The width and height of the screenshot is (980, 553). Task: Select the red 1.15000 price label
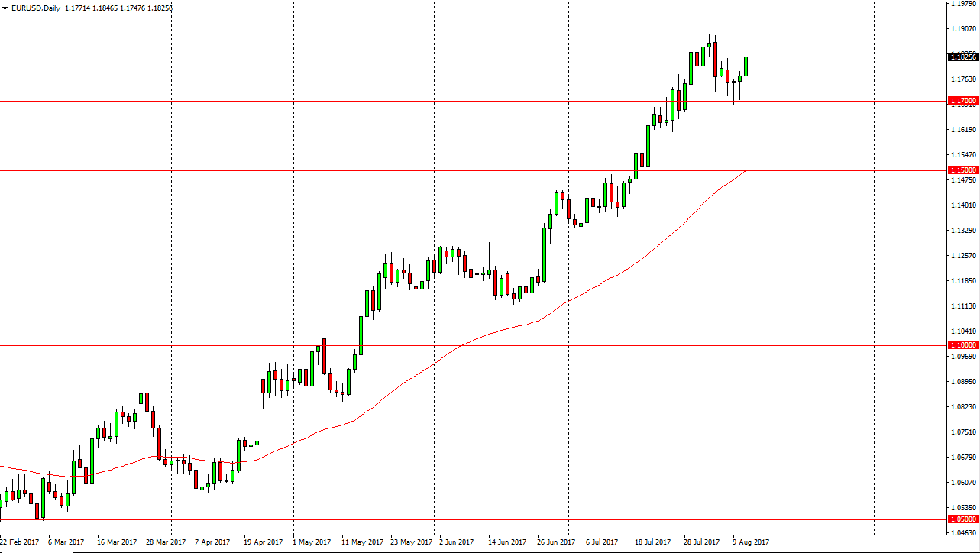tap(962, 170)
